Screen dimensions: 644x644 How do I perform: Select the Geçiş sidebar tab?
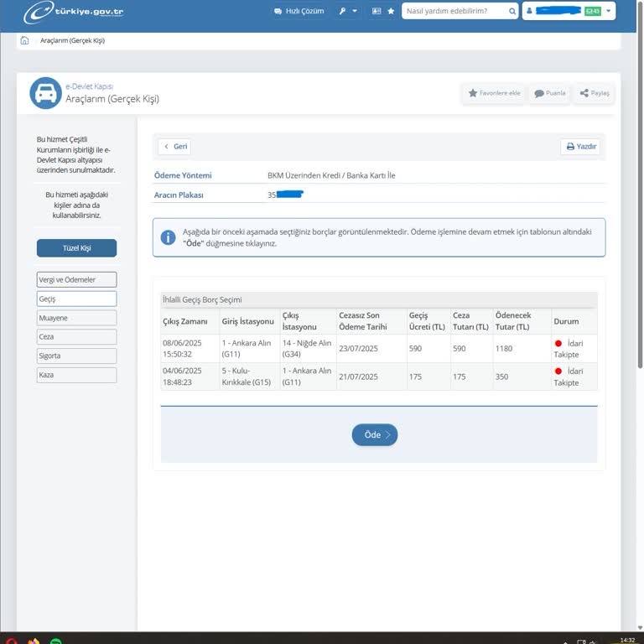tap(76, 299)
